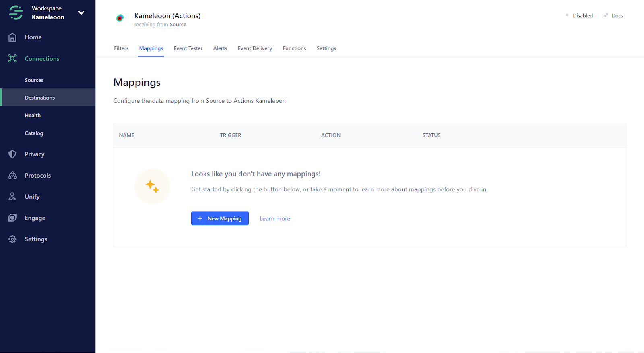This screenshot has width=644, height=353.
Task: Click the plus icon on New Mapping
Action: tap(200, 218)
